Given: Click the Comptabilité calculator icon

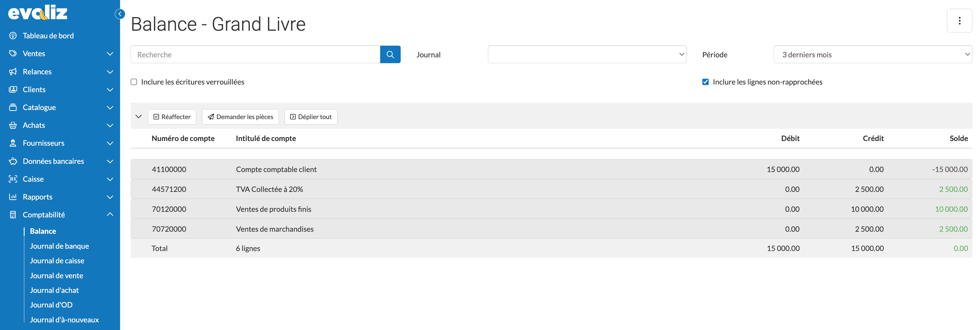Looking at the screenshot, I should click(x=13, y=215).
